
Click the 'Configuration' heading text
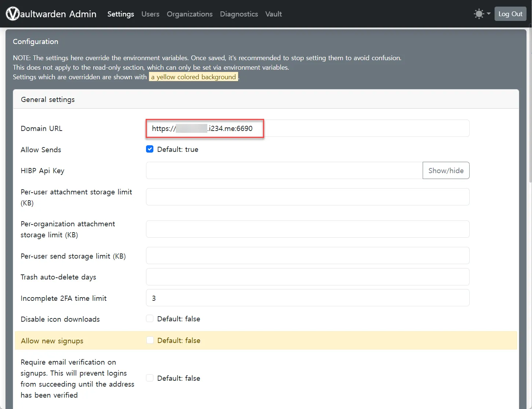click(36, 41)
